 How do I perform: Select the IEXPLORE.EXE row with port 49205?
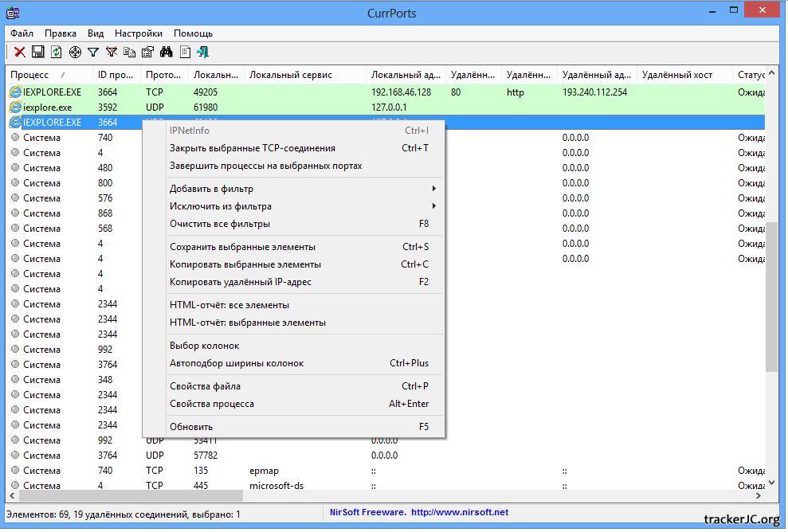52,92
